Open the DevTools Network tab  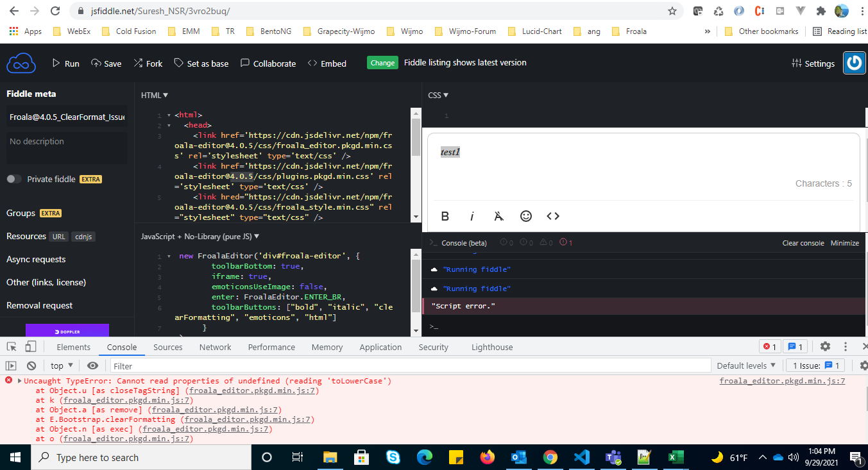215,347
